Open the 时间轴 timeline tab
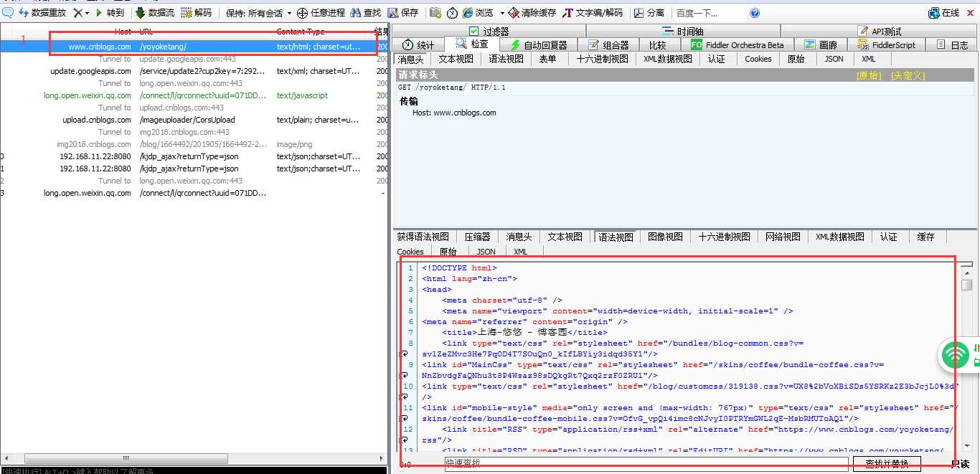Image resolution: width=980 pixels, height=474 pixels. tap(683, 31)
